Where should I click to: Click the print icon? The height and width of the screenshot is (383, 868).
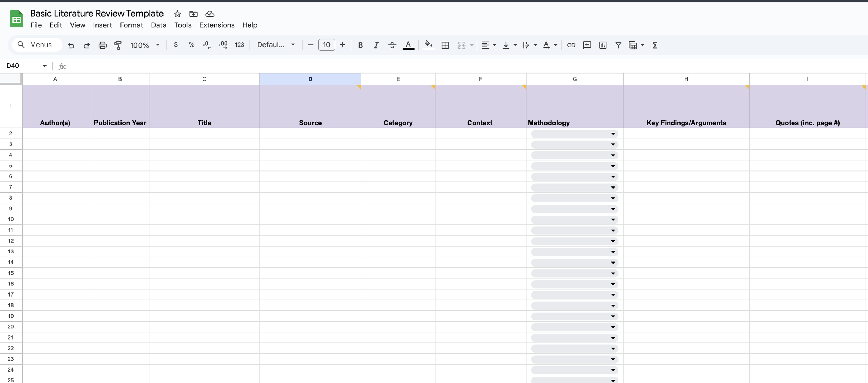point(102,45)
